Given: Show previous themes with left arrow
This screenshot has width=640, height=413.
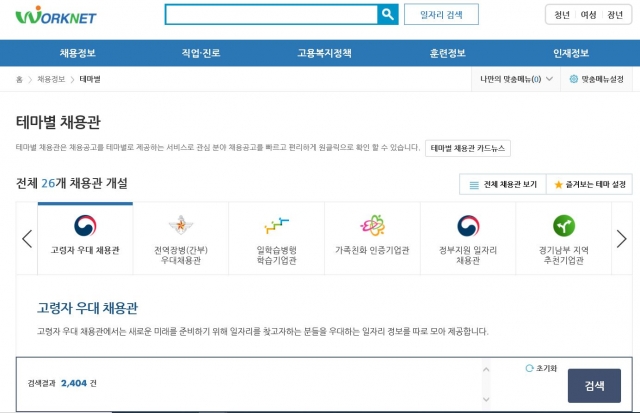Looking at the screenshot, I should click(x=27, y=239).
